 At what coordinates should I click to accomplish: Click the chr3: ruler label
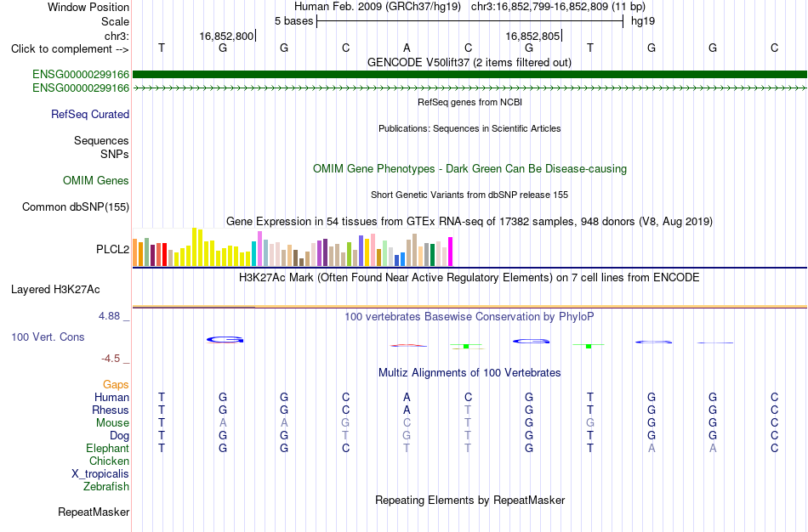click(117, 36)
